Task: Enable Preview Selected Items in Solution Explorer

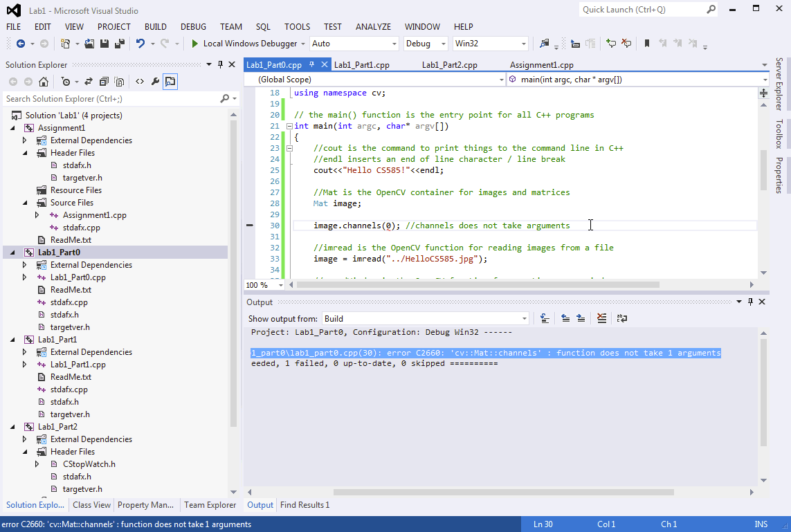Action: coord(170,81)
